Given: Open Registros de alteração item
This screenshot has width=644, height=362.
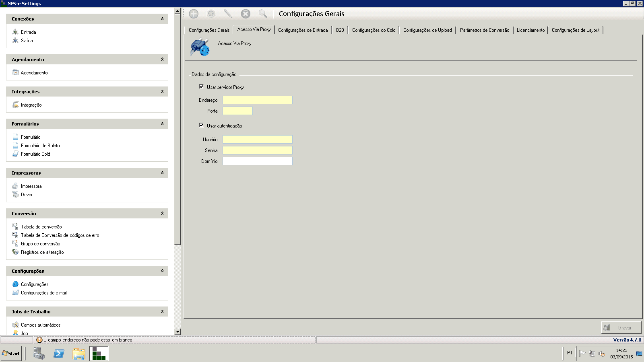Looking at the screenshot, I should click(42, 252).
